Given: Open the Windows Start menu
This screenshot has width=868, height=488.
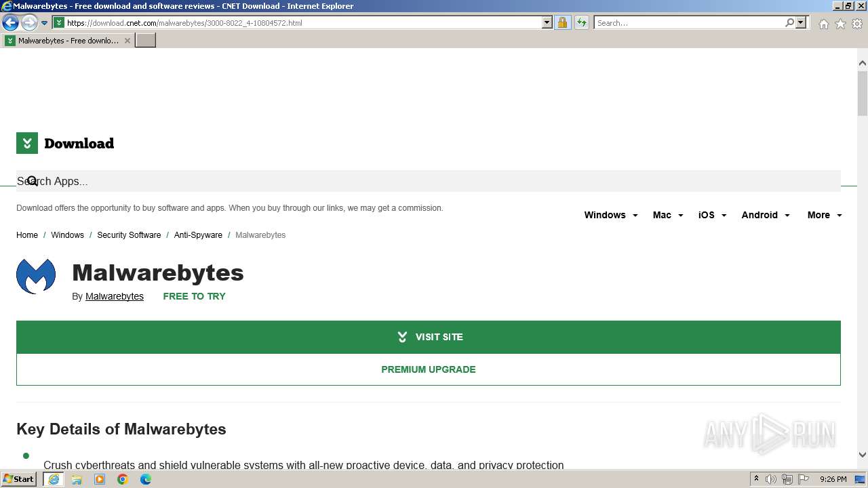Looking at the screenshot, I should point(19,479).
